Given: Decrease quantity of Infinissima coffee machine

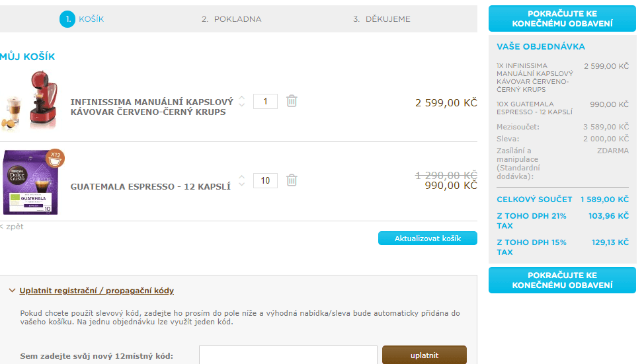Looking at the screenshot, I should click(242, 105).
